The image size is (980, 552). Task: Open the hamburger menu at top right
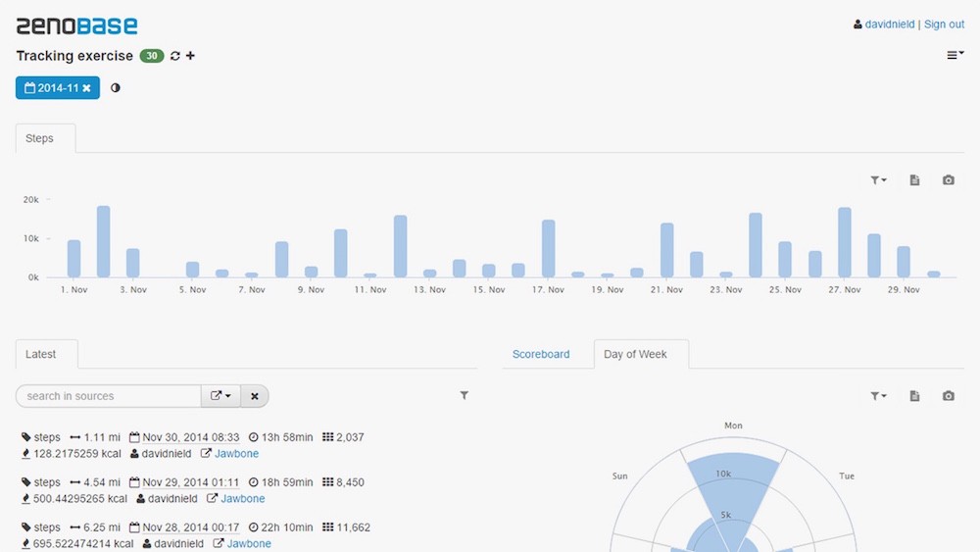(954, 56)
